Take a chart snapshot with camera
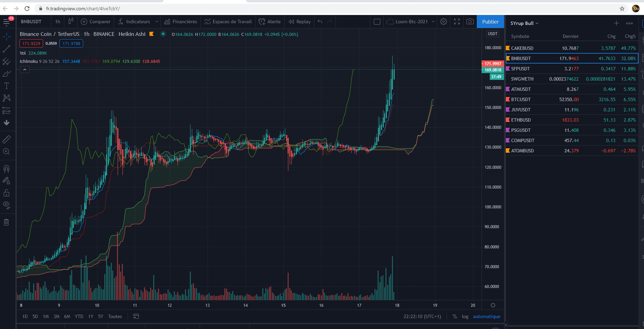The width and height of the screenshot is (644, 329). click(x=470, y=22)
